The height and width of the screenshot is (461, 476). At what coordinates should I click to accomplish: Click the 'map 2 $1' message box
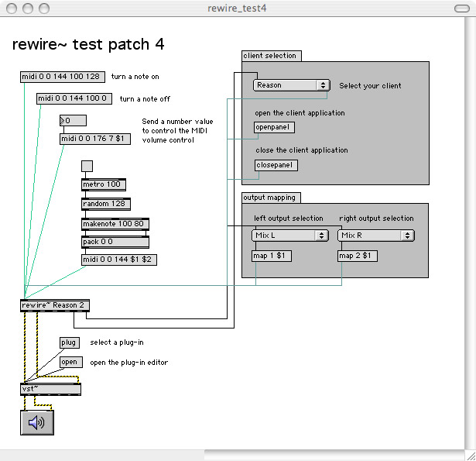[x=358, y=256]
